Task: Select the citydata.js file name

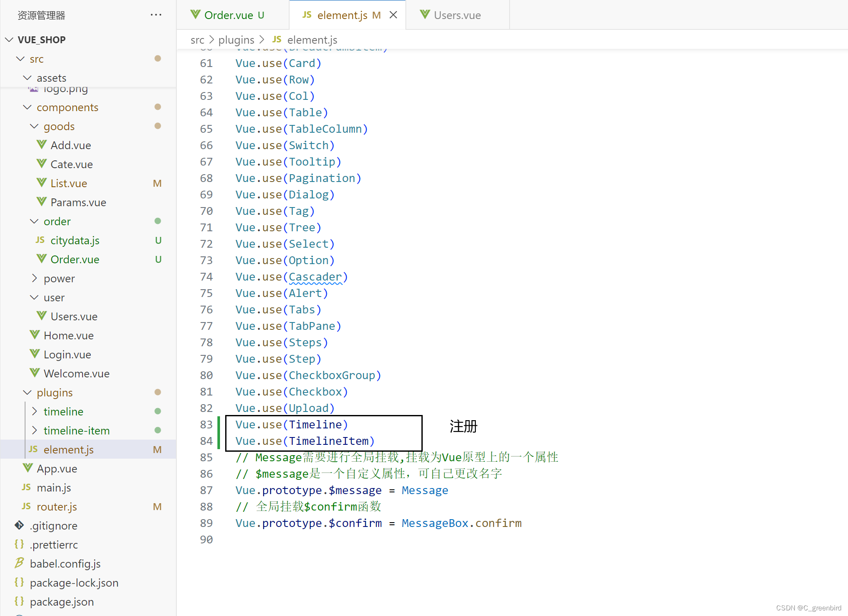Action: (x=75, y=240)
